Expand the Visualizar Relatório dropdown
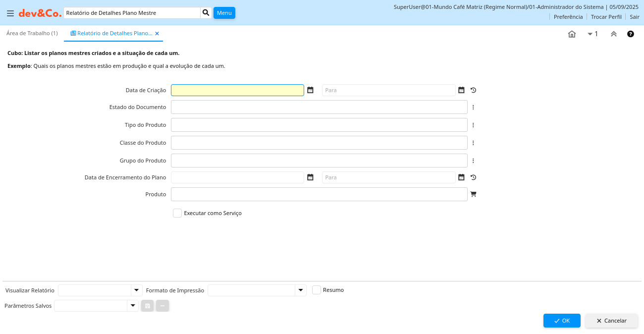The image size is (644, 334). coord(136,290)
